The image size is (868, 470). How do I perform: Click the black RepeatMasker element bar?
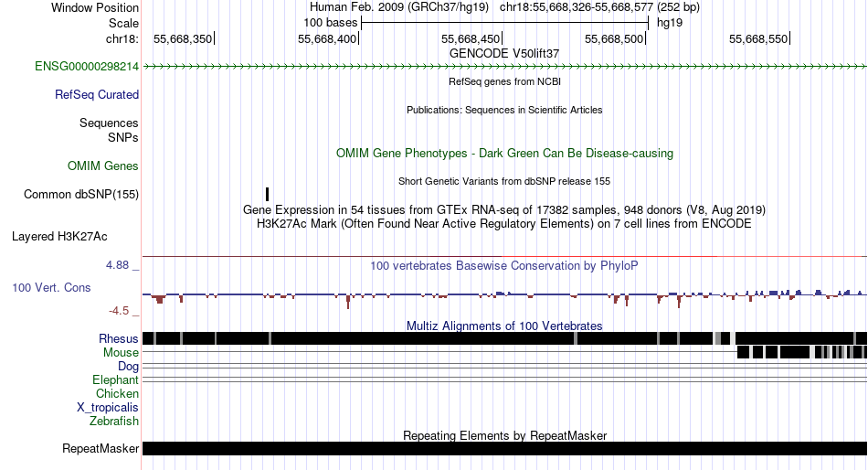(504, 448)
